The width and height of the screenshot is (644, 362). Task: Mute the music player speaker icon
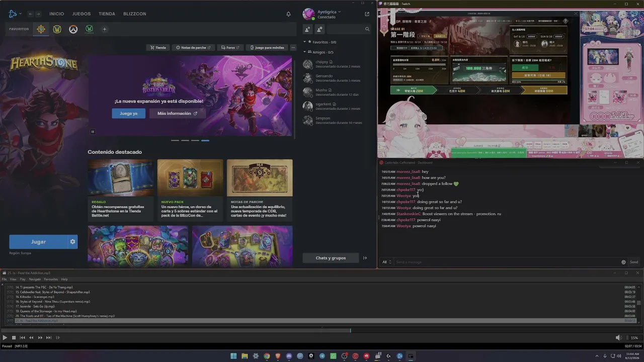click(618, 338)
